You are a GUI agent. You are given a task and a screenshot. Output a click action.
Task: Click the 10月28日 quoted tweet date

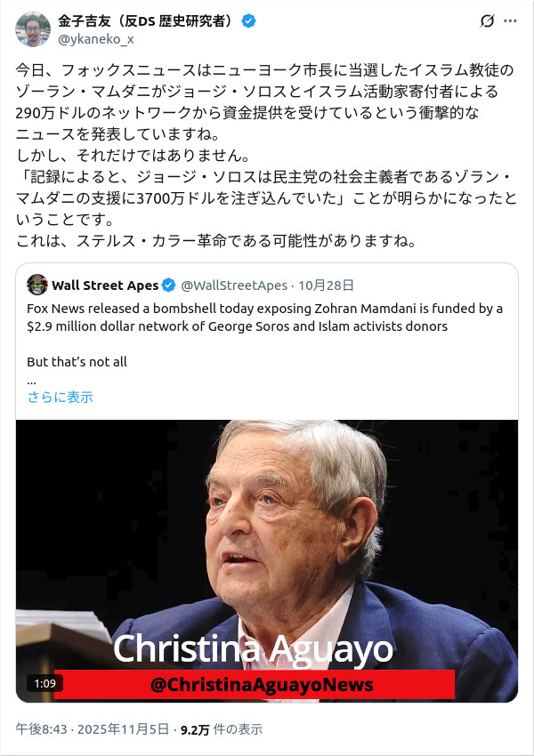[326, 286]
